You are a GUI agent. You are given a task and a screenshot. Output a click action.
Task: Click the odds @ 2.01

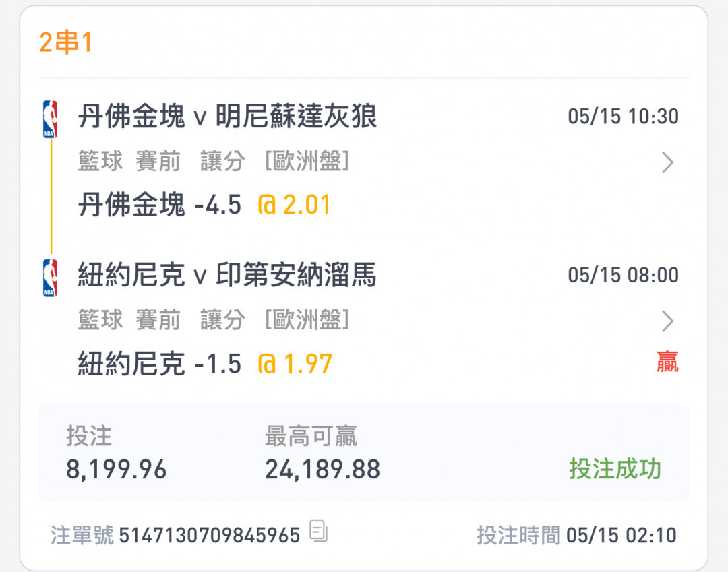click(295, 205)
